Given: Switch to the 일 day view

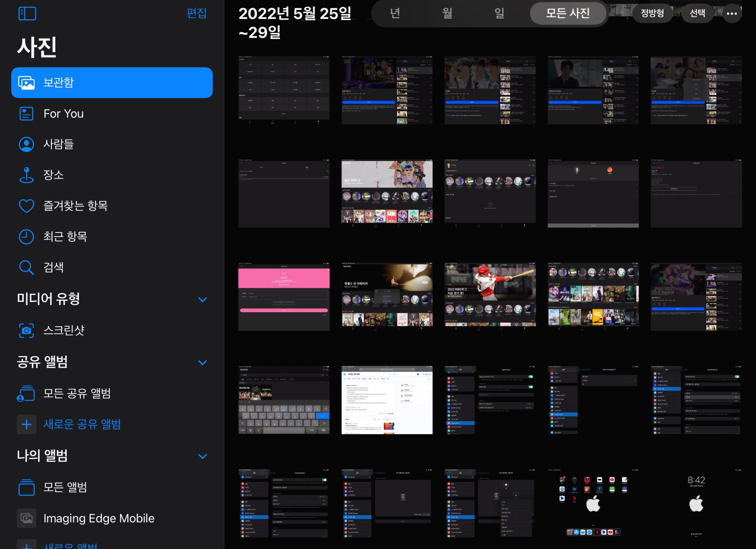Looking at the screenshot, I should (x=499, y=14).
